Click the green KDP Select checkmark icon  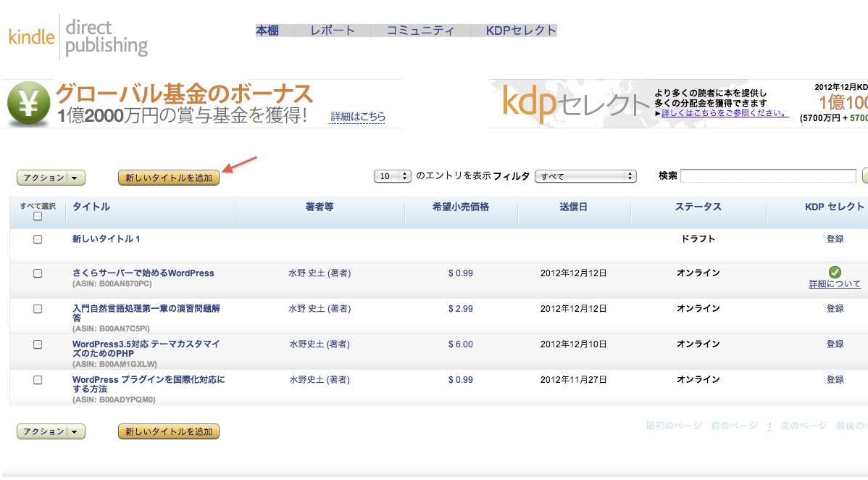point(835,272)
